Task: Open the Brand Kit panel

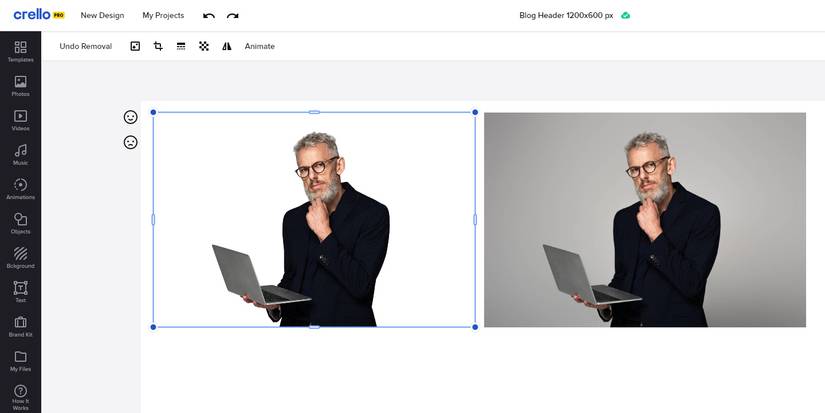Action: click(21, 327)
